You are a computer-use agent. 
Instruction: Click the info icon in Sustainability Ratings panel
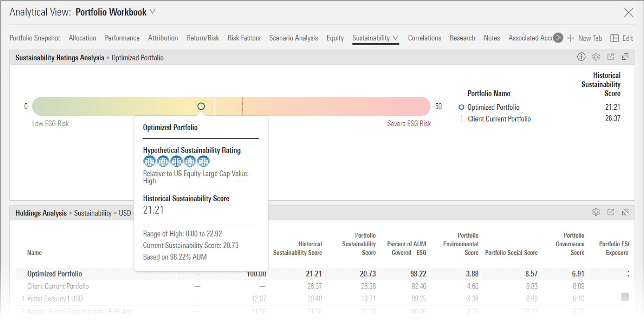581,57
